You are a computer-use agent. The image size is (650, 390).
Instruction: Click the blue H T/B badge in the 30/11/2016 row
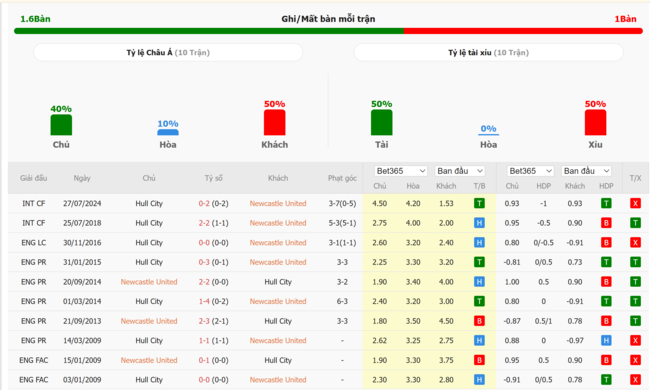tap(479, 242)
